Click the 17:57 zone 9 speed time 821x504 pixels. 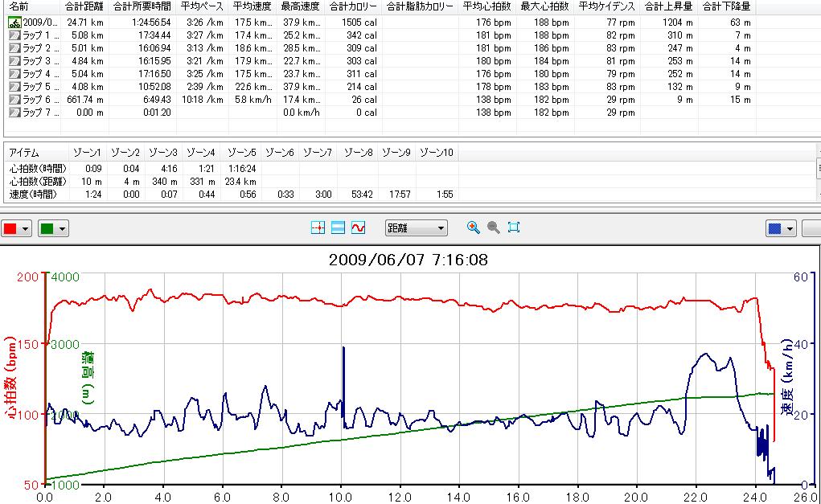coord(400,195)
